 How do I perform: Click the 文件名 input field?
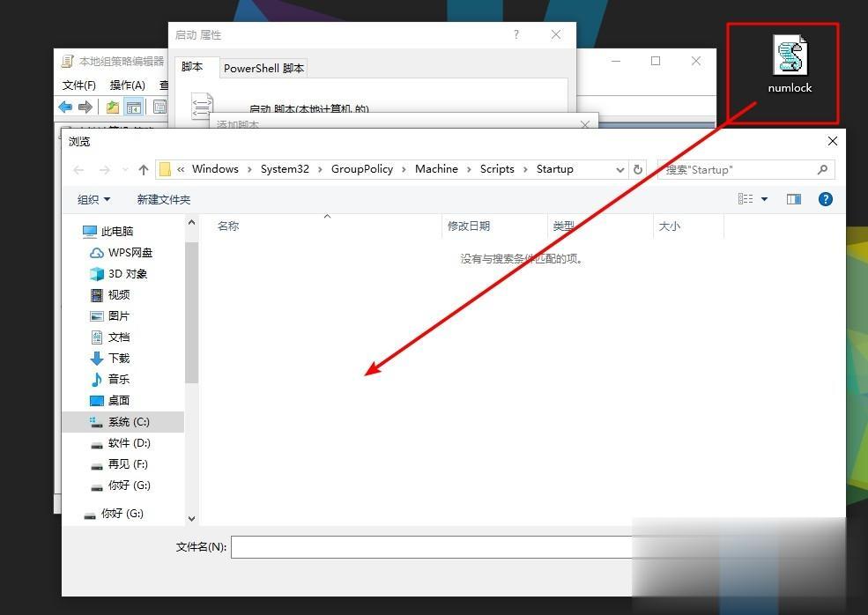[432, 547]
